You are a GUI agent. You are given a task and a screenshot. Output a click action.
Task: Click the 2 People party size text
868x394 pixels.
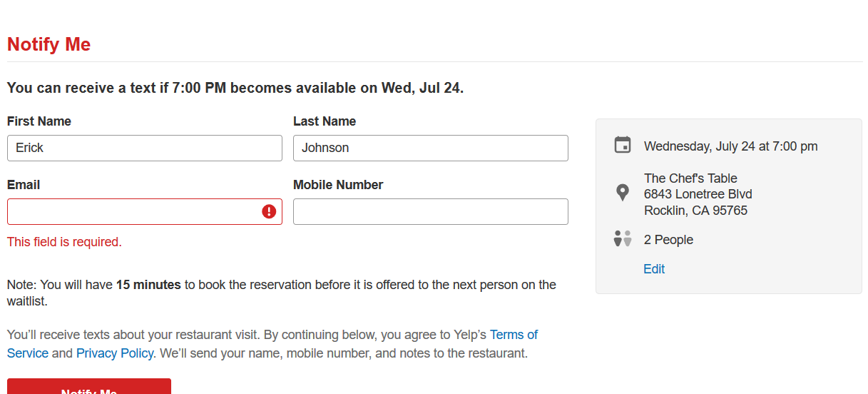668,240
